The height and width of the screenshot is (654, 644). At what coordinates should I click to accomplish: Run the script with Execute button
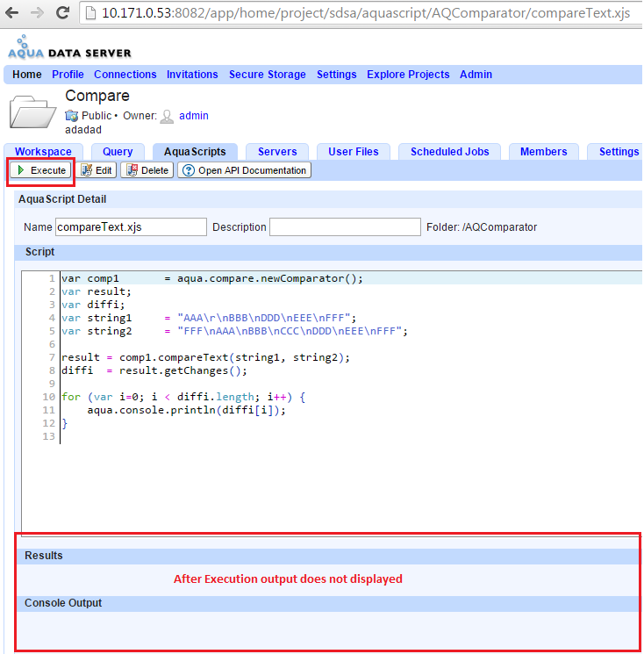click(x=41, y=170)
